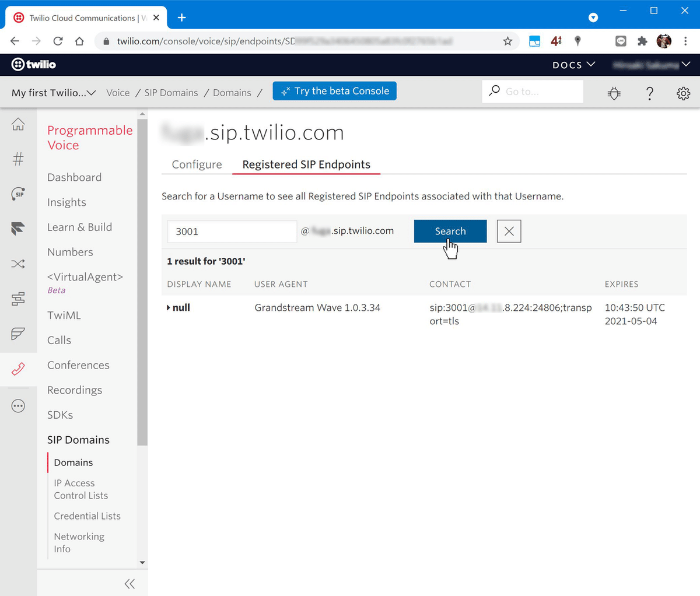Click Try the beta Console button
Screen dimensions: 700x596
click(x=334, y=91)
